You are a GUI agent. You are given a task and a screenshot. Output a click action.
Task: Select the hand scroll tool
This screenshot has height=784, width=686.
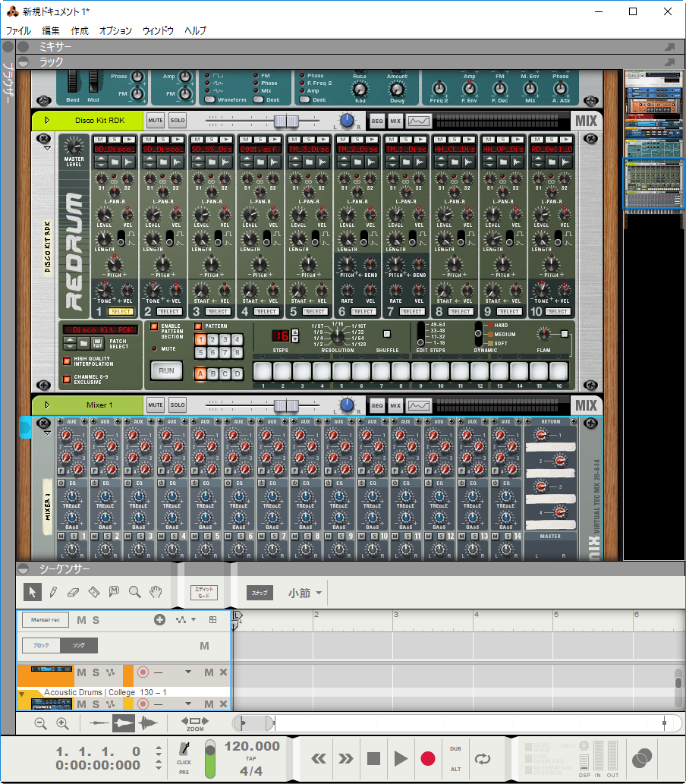[x=156, y=593]
